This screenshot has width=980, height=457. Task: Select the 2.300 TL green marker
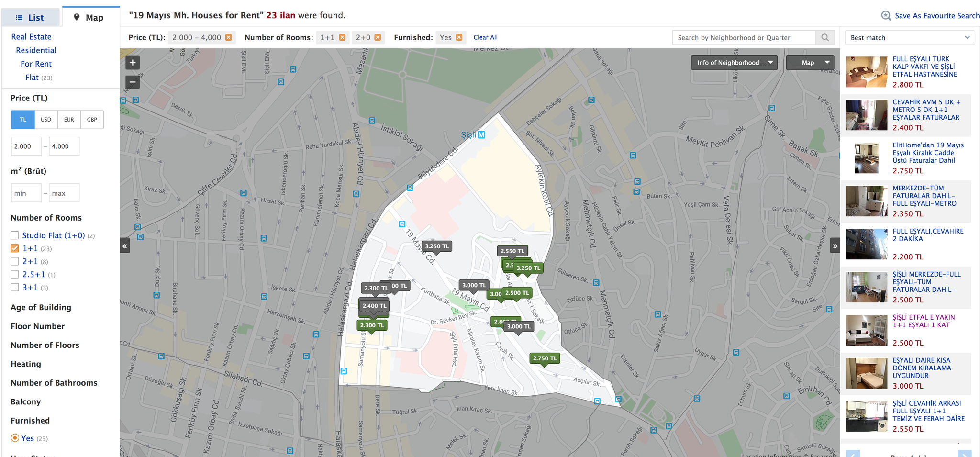click(x=372, y=325)
